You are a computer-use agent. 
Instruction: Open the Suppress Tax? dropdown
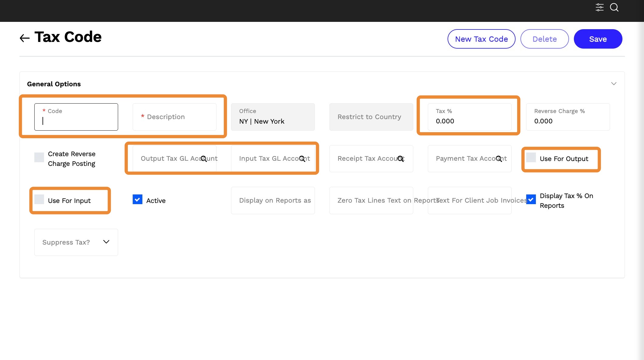pyautogui.click(x=76, y=242)
